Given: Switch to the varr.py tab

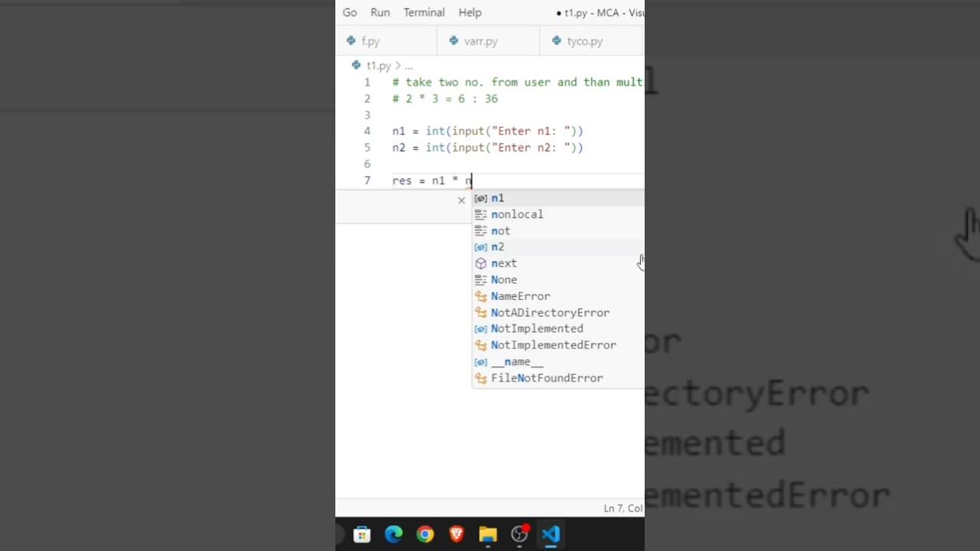Looking at the screenshot, I should point(488,41).
